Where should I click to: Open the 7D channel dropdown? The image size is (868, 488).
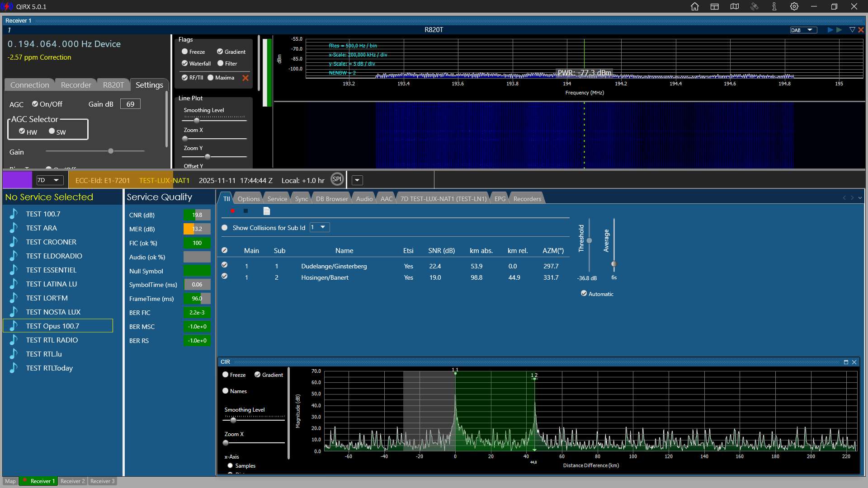[x=49, y=180]
